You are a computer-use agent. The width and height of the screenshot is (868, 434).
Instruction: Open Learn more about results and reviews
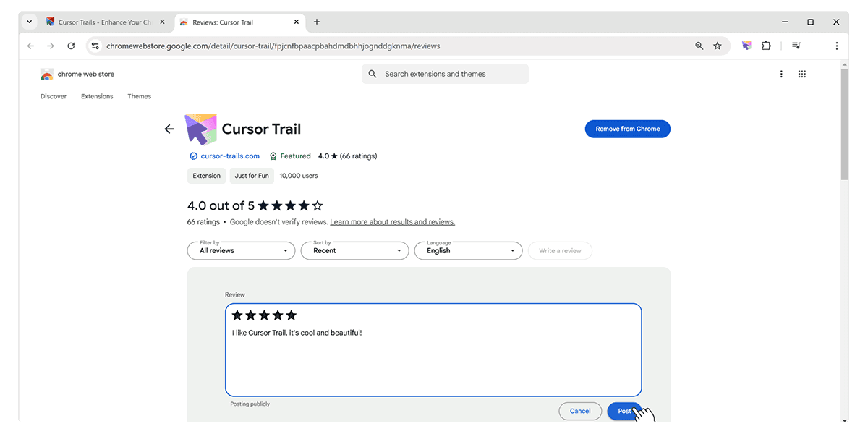pos(393,222)
